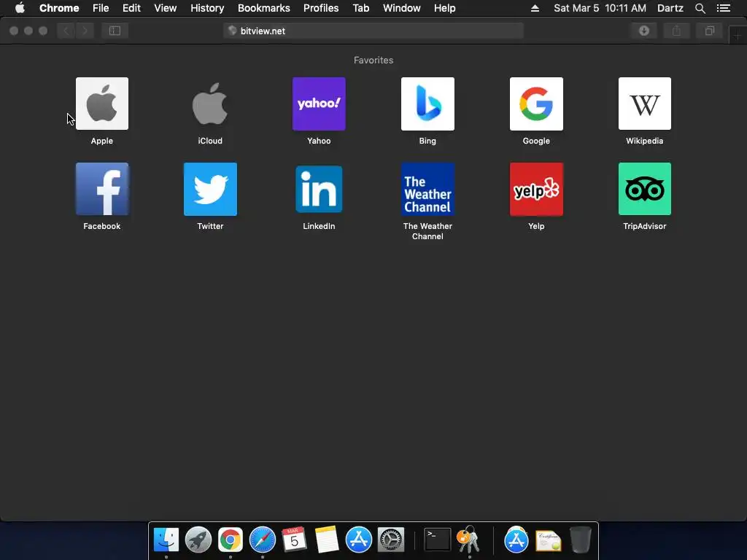Image resolution: width=747 pixels, height=560 pixels.
Task: Open Terminal from the Dock
Action: coord(438,540)
